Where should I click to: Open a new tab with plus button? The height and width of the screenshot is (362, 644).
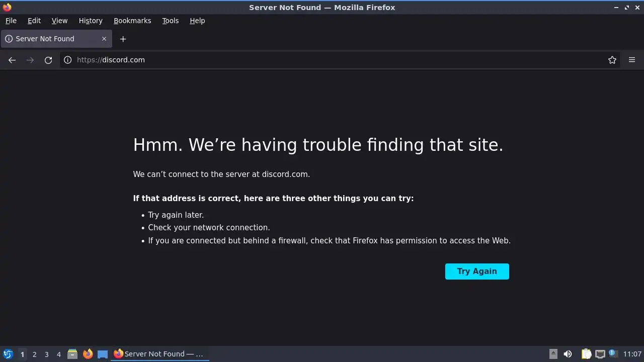pyautogui.click(x=123, y=39)
